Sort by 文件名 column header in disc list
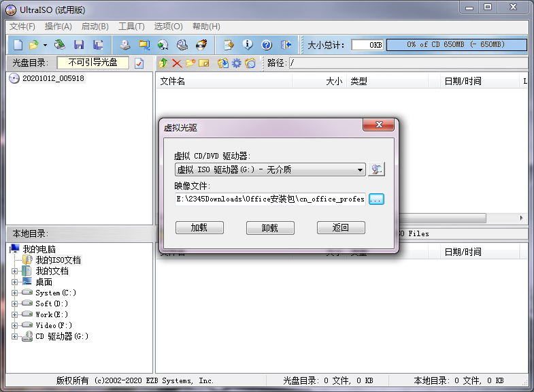The height and width of the screenshot is (392, 534). tap(224, 81)
